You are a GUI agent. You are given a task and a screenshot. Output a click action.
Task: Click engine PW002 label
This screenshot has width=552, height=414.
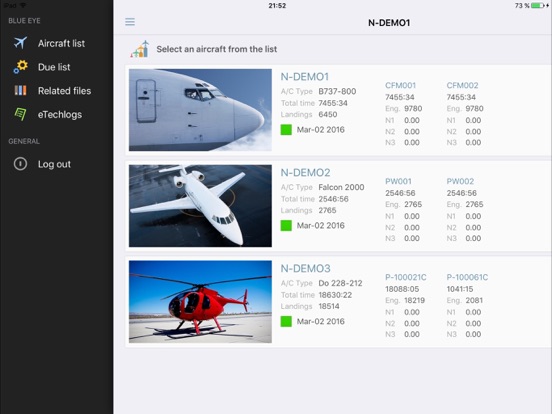coord(460,181)
